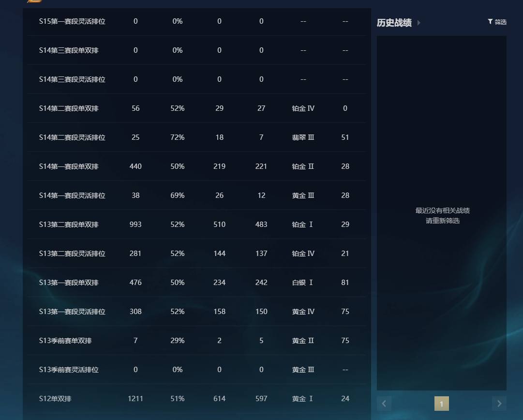Open the 筛选 filter funnel icon

click(x=490, y=21)
